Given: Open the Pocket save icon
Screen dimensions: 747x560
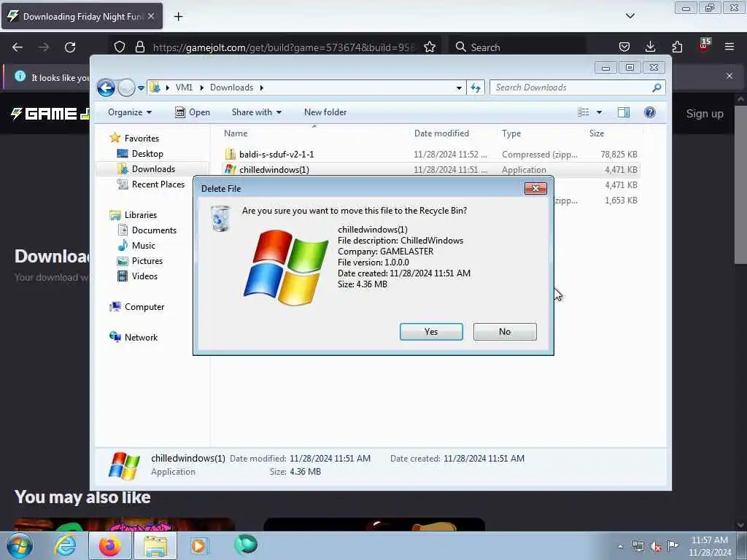Looking at the screenshot, I should [x=624, y=47].
